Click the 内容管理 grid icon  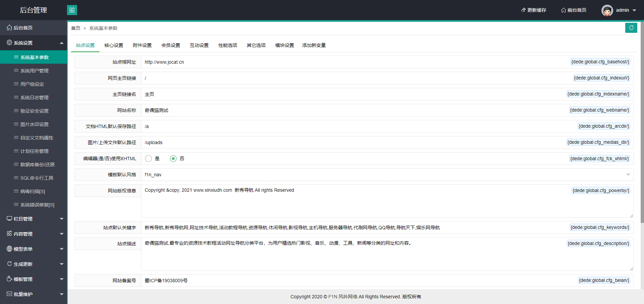[9, 234]
